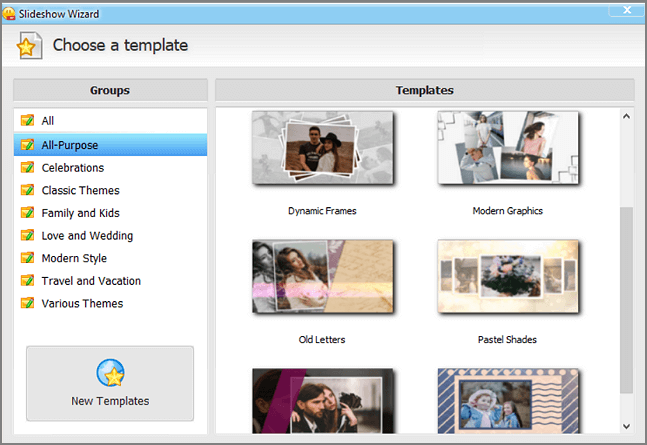Click the icon beside All-Purpose

coord(28,144)
